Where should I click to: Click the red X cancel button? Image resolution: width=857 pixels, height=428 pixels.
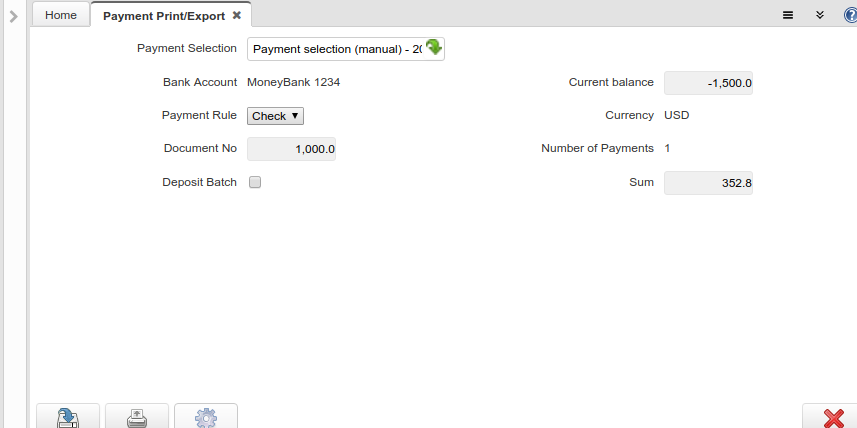832,417
